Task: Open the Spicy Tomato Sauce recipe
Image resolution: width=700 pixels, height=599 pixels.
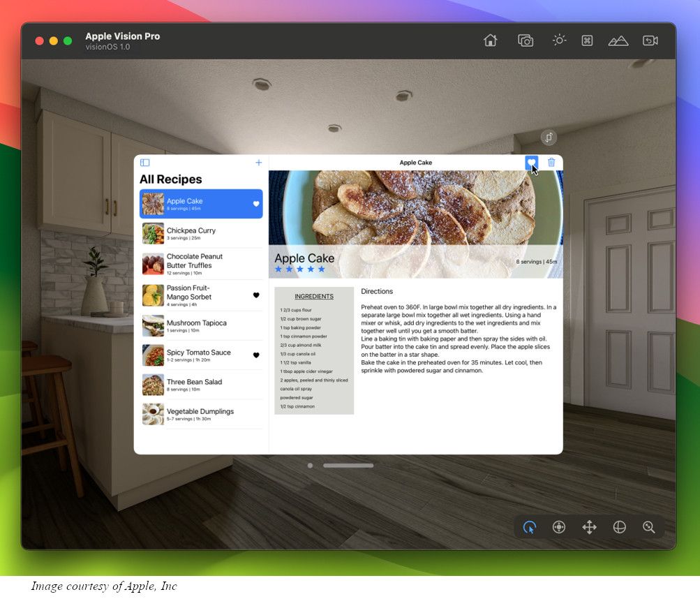Action: [x=201, y=355]
